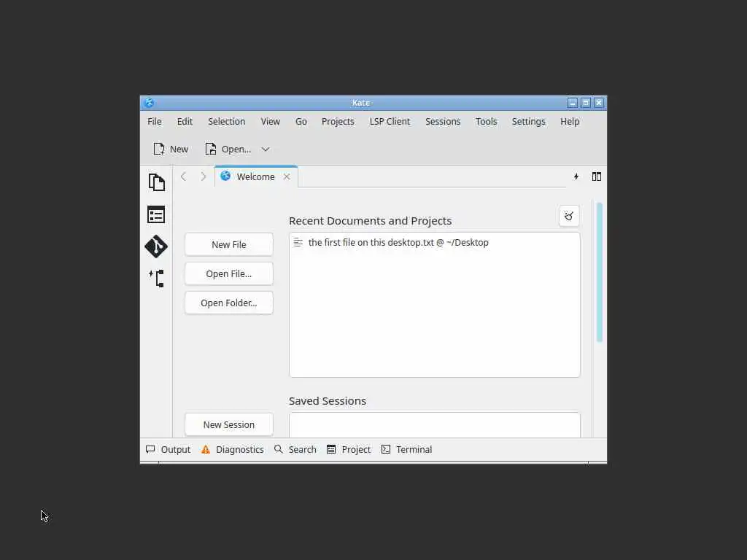
Task: Open the Sessions menu
Action: pyautogui.click(x=443, y=122)
